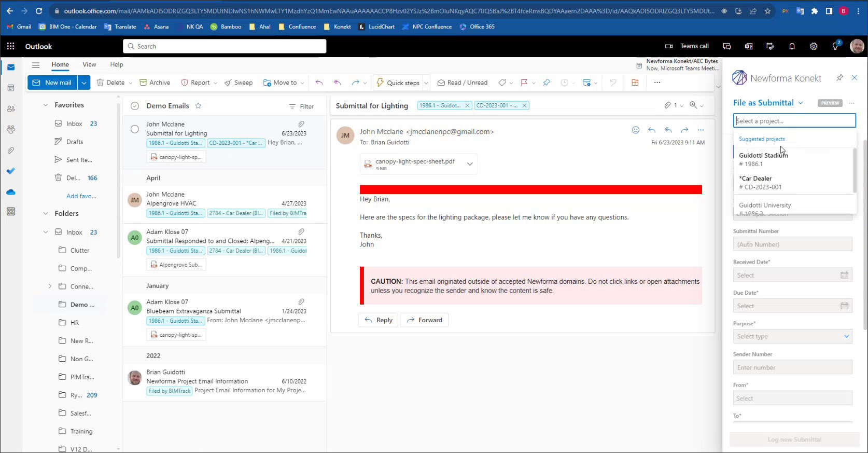The height and width of the screenshot is (453, 868).
Task: Open Due Date calendar picker
Action: pyautogui.click(x=844, y=306)
